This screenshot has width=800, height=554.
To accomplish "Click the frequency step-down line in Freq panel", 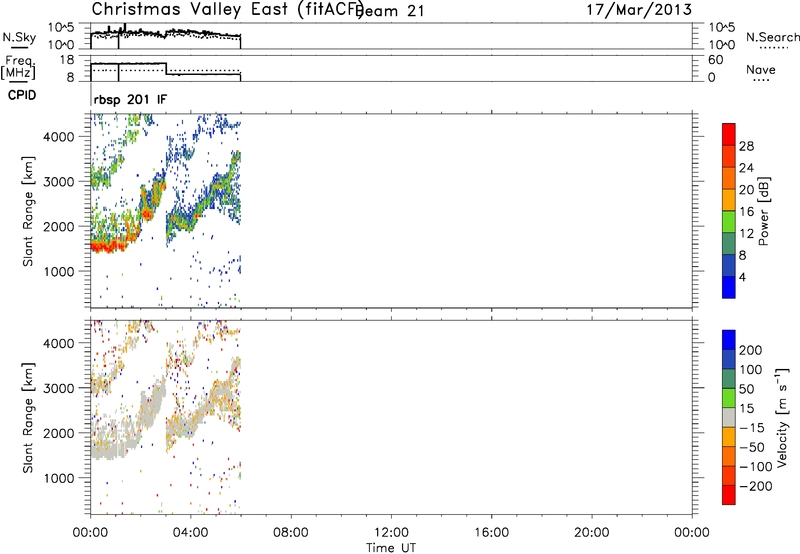I will coord(167,69).
